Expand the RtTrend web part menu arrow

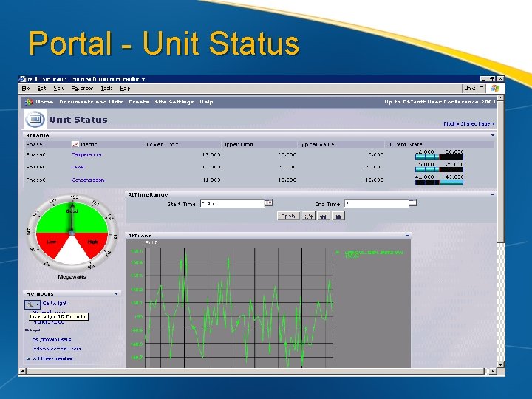coord(407,236)
